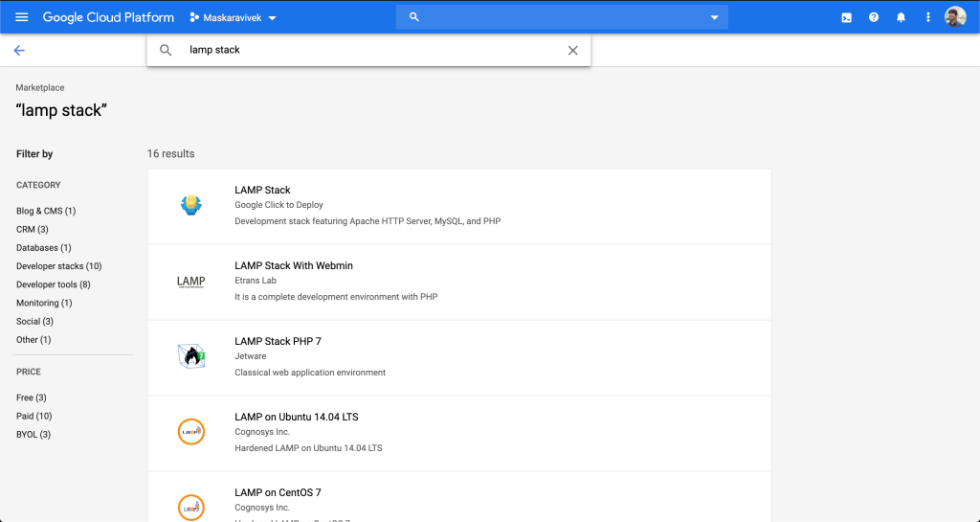
Task: Click the LAMP Webmin logo
Action: click(x=191, y=282)
